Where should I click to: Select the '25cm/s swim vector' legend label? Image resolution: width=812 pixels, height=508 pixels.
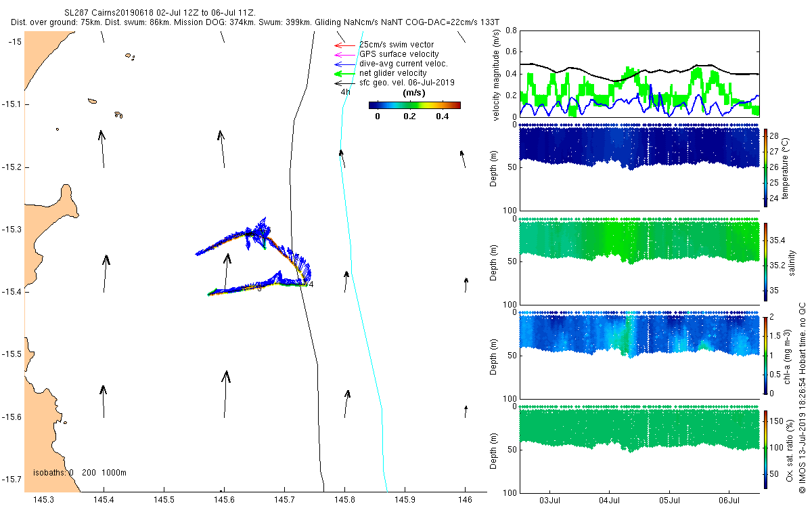397,45
